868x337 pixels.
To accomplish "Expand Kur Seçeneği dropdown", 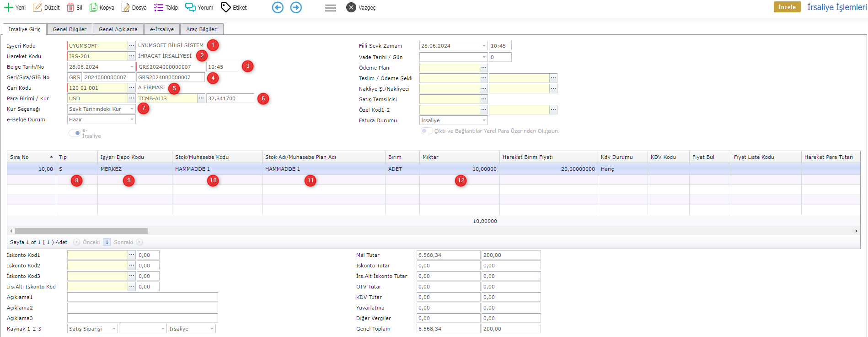I will pos(132,109).
